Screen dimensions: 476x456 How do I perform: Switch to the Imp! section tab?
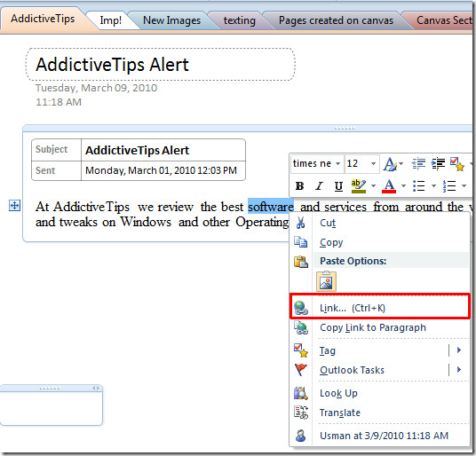click(x=110, y=20)
